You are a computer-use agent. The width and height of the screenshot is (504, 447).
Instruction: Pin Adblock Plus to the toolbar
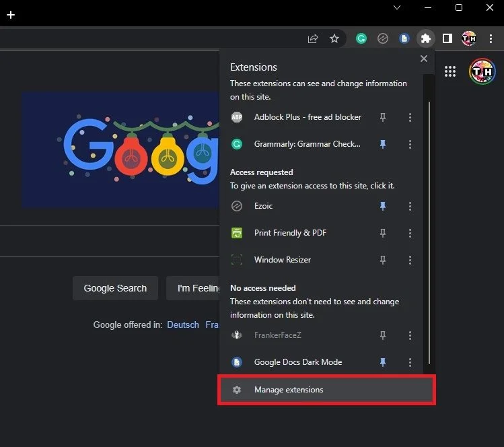coord(382,117)
